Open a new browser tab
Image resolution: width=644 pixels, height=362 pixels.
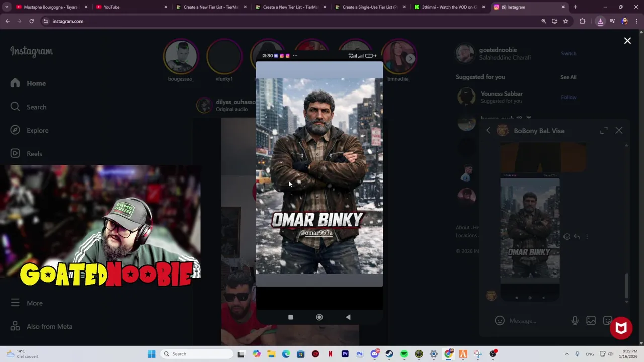click(x=575, y=7)
